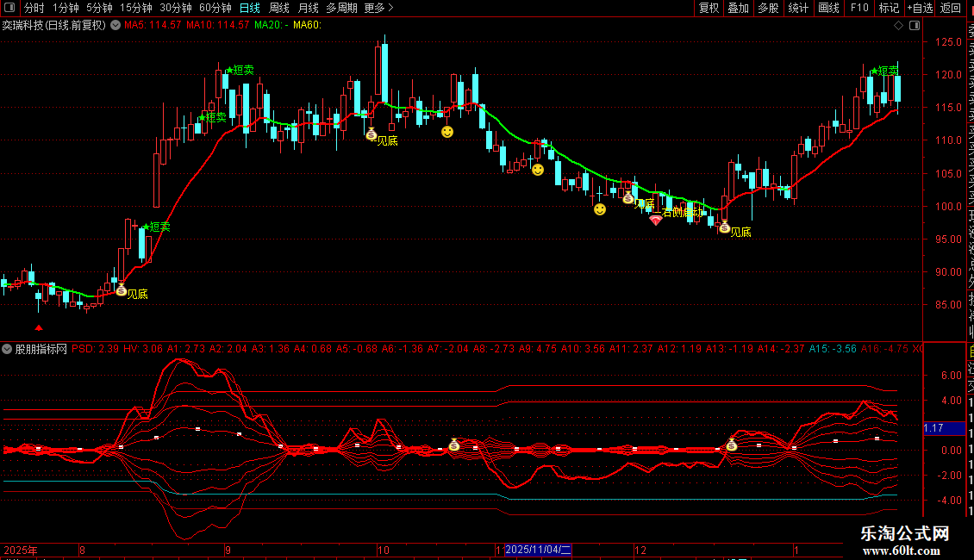This screenshot has width=974, height=560.
Task: Click rightmost 短卖 star marker in January
Action: tap(885, 72)
